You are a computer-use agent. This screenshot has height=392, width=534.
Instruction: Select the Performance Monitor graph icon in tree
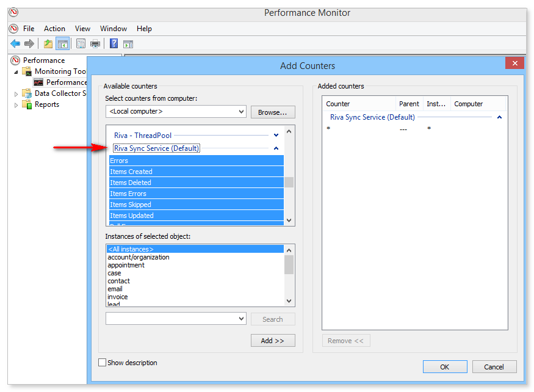pyautogui.click(x=38, y=82)
